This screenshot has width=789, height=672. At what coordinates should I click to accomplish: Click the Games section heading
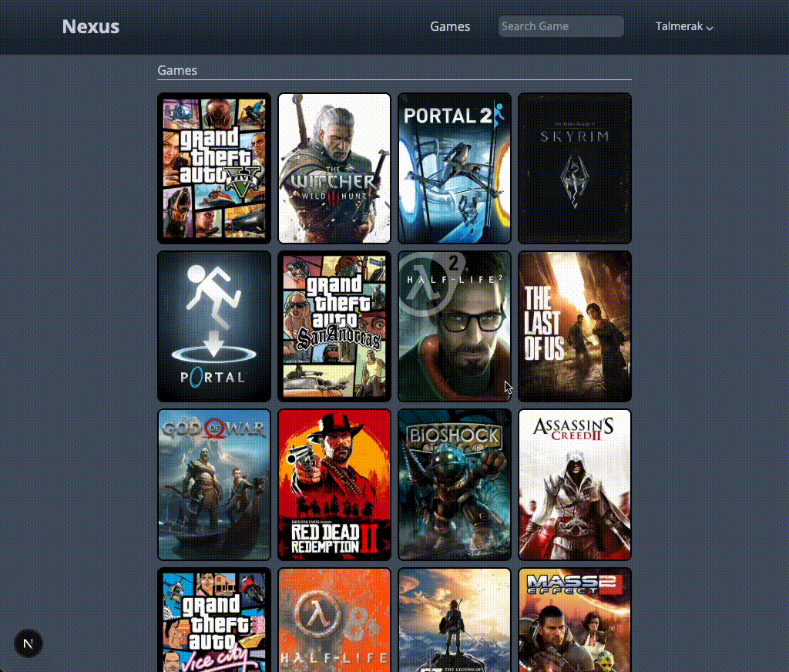pos(177,70)
